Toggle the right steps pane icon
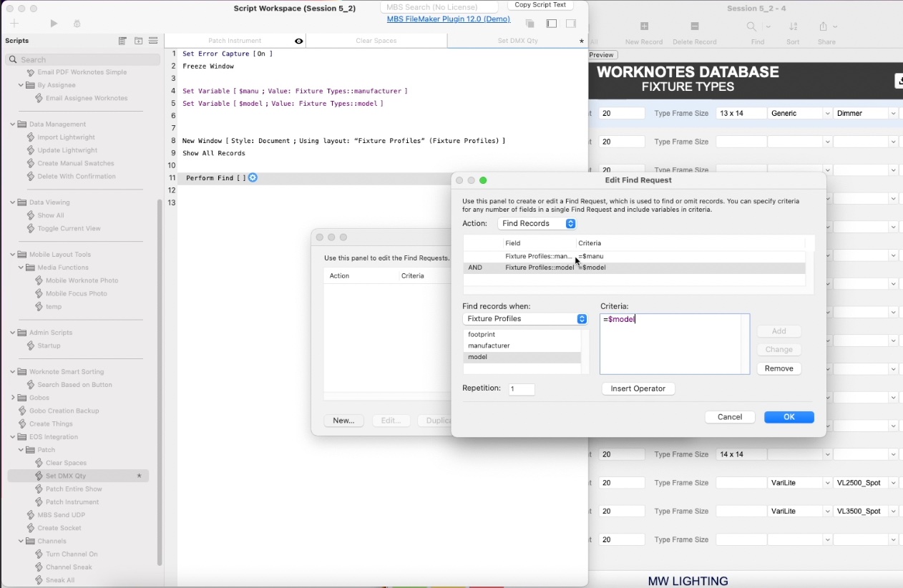 click(571, 24)
